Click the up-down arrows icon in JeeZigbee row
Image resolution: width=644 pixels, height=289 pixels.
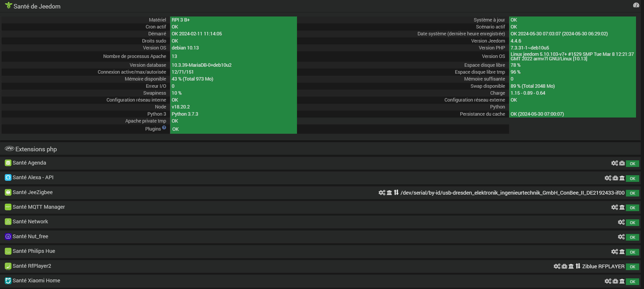coord(396,192)
